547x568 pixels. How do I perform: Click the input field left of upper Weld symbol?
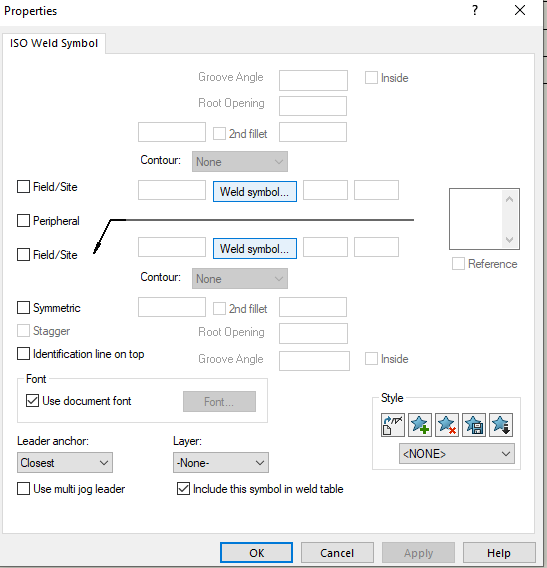pyautogui.click(x=172, y=190)
